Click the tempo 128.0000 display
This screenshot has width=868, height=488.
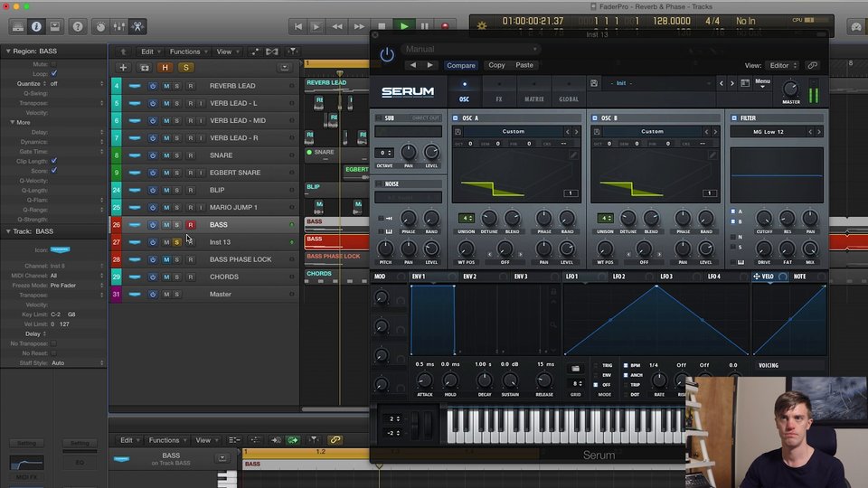click(672, 21)
